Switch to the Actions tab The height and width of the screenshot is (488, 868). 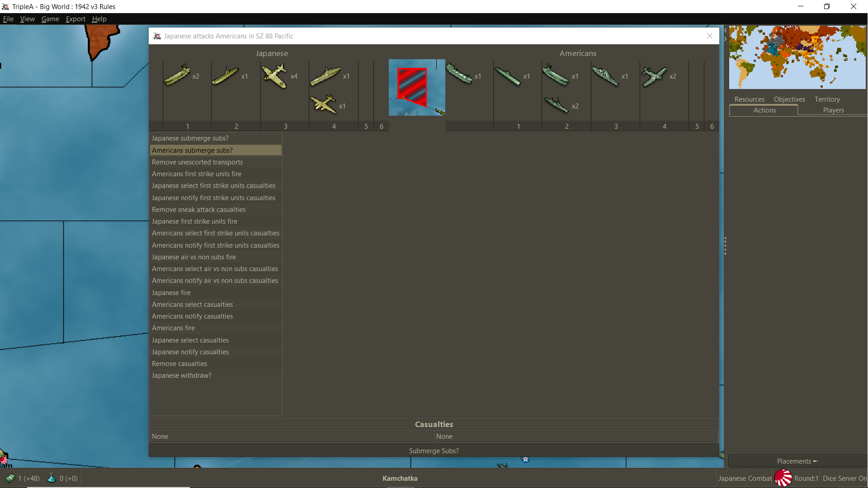click(x=764, y=110)
